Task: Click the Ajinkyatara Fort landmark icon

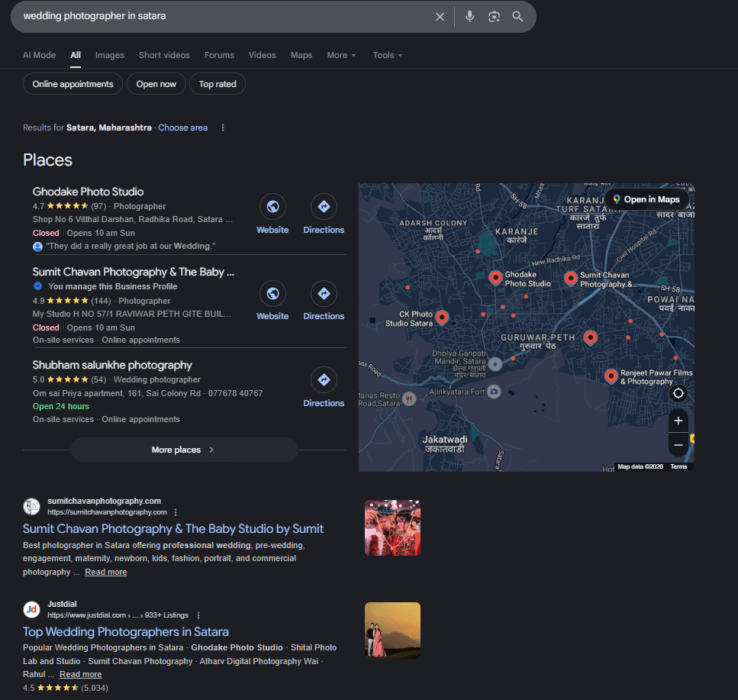Action: tap(494, 392)
